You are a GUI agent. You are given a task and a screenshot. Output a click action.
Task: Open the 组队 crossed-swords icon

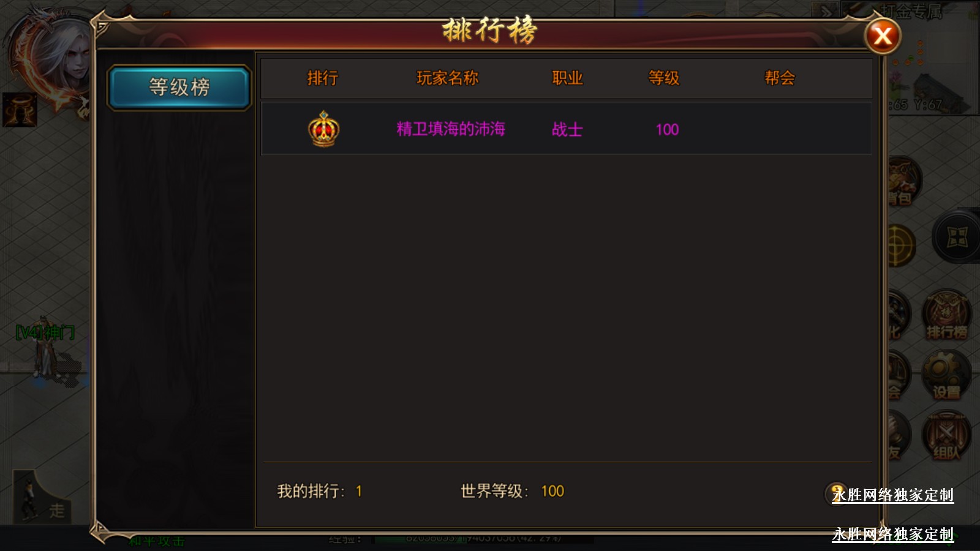[x=946, y=436]
